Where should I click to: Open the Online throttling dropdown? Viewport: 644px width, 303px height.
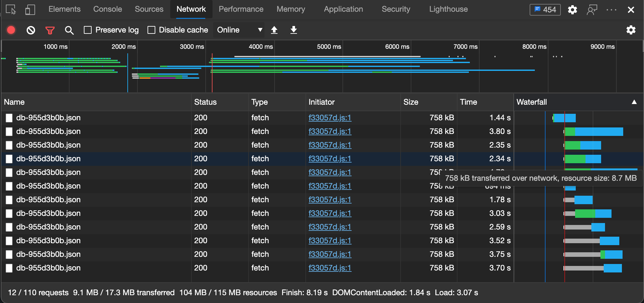pos(238,30)
